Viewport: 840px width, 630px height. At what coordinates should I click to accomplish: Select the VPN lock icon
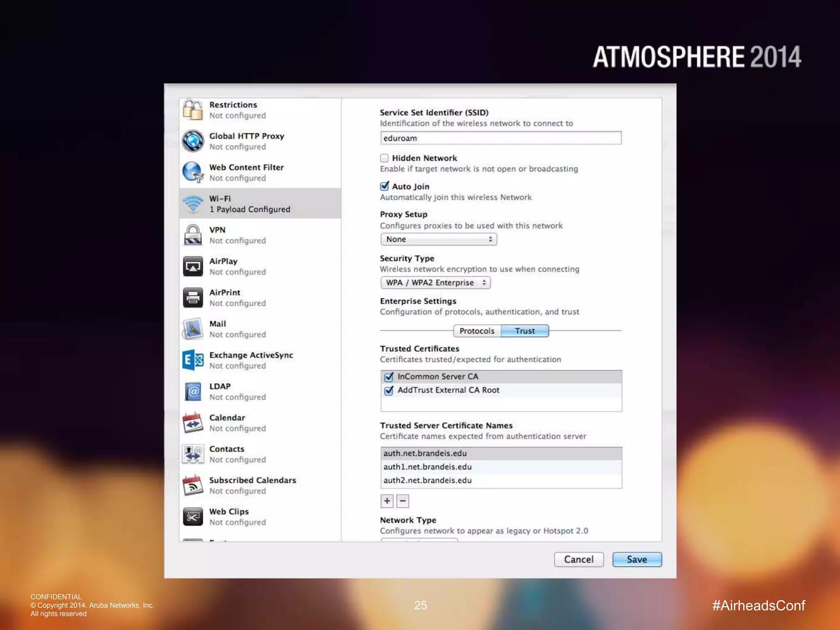[193, 235]
